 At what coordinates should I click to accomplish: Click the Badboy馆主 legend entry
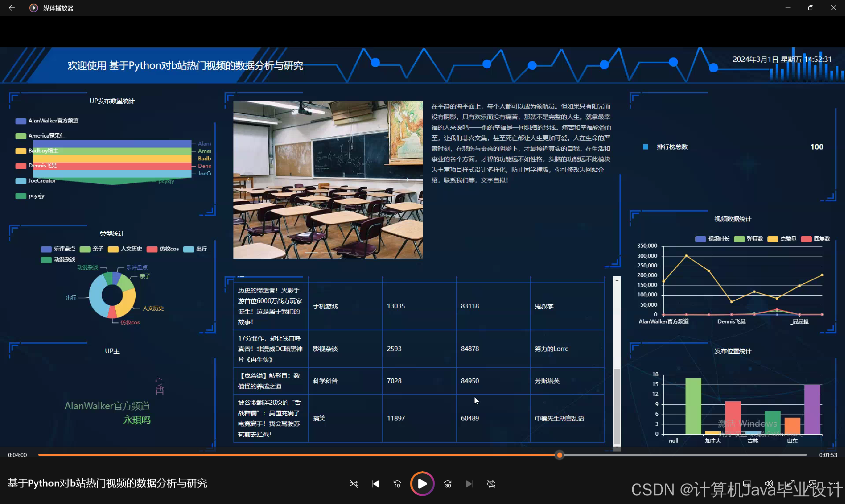pos(37,151)
